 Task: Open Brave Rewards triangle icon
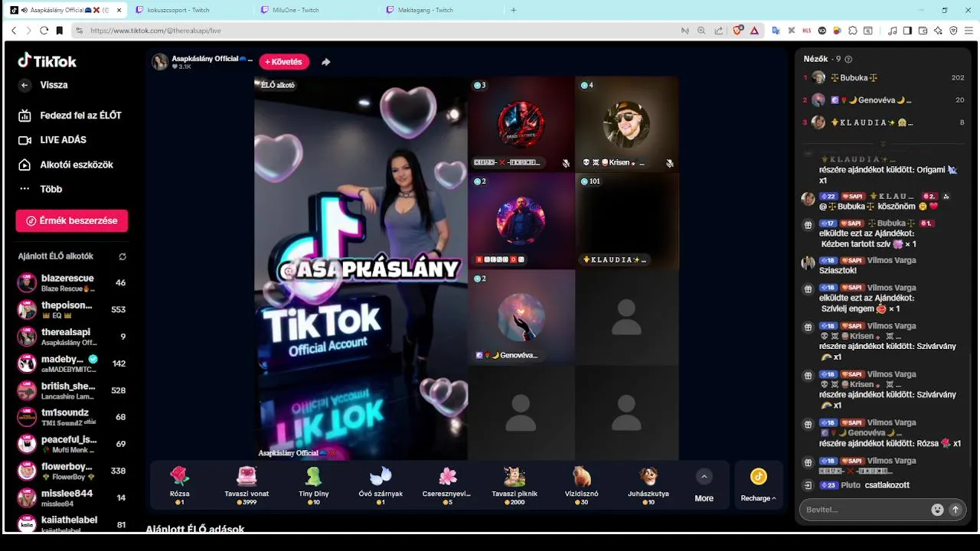[x=754, y=31]
